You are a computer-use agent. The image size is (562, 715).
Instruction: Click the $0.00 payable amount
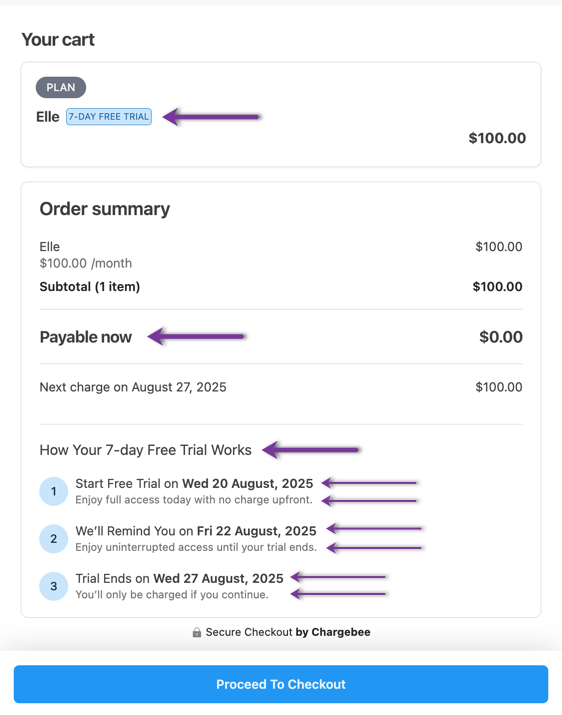click(x=501, y=337)
